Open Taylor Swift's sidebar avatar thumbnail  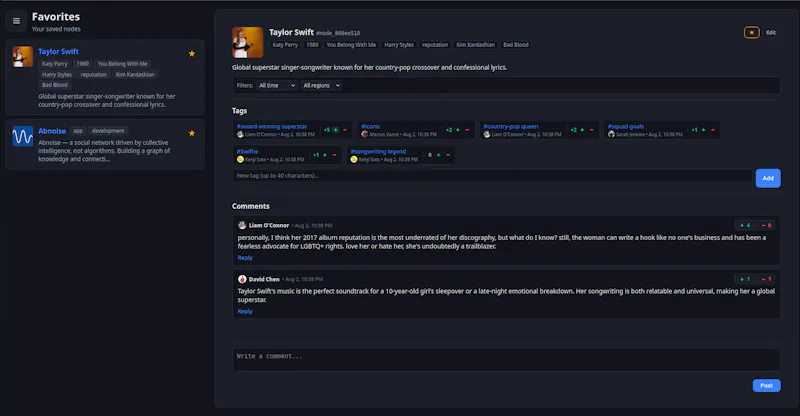(22, 57)
